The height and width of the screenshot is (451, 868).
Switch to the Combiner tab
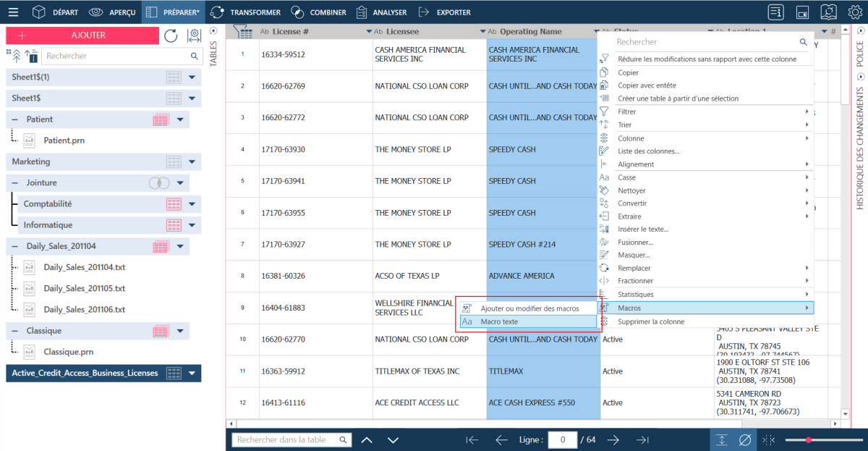[x=318, y=12]
